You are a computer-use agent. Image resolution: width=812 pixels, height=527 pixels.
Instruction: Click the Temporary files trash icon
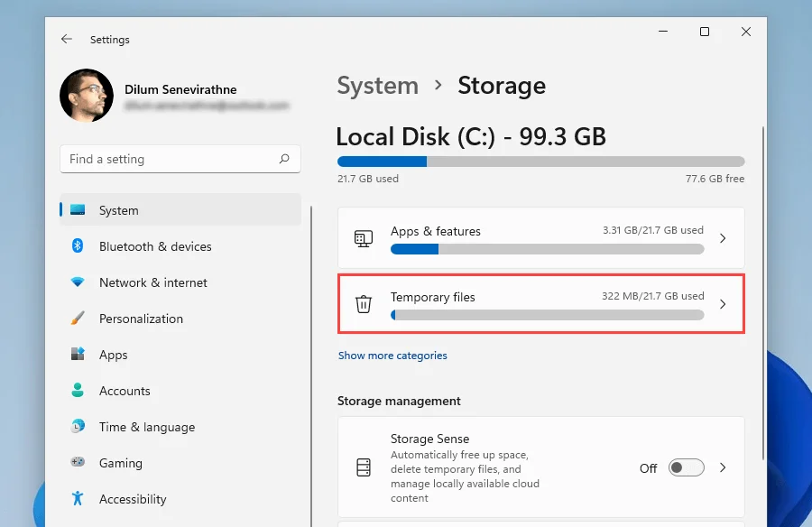click(x=364, y=304)
